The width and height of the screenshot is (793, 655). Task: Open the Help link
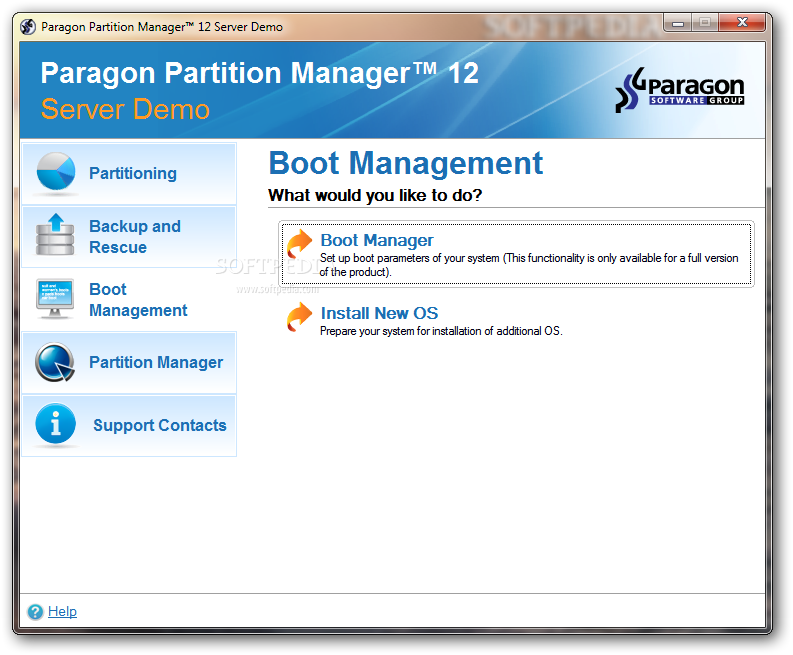coord(62,612)
